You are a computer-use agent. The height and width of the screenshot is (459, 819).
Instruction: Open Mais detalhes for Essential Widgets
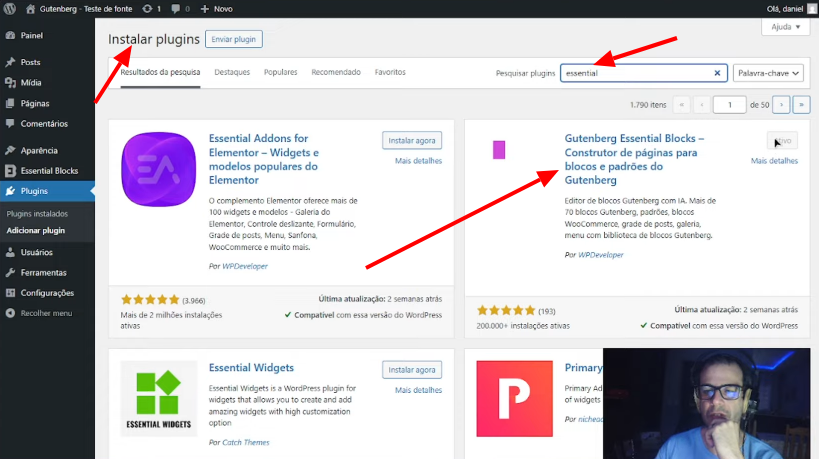point(418,389)
